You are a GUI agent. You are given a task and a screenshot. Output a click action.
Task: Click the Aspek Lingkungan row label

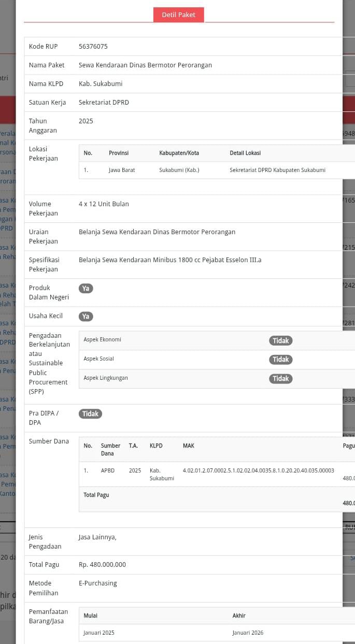(106, 378)
